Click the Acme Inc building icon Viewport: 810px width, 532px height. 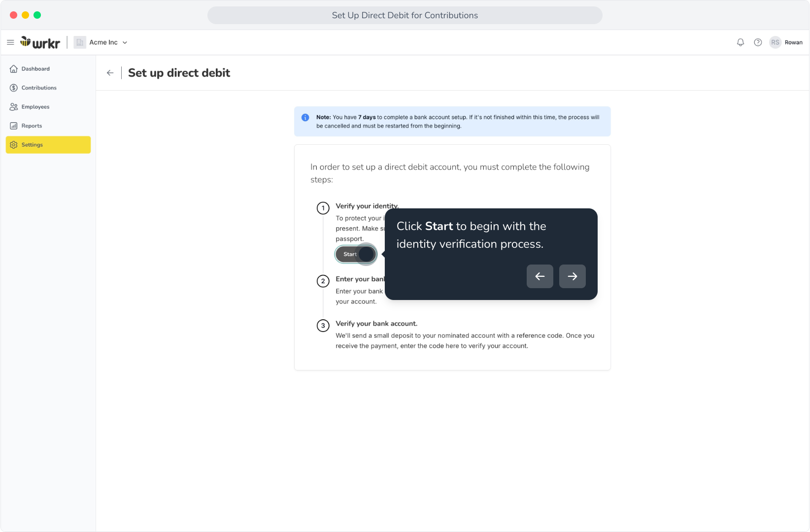[x=80, y=42]
